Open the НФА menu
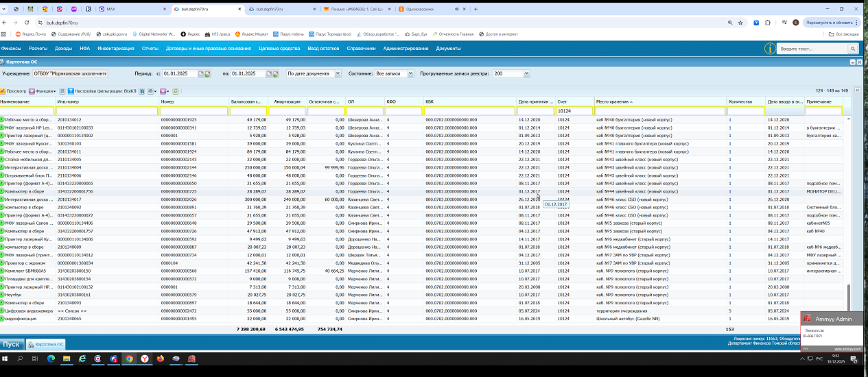Viewport: 868px width, 377px height. pyautogui.click(x=85, y=49)
